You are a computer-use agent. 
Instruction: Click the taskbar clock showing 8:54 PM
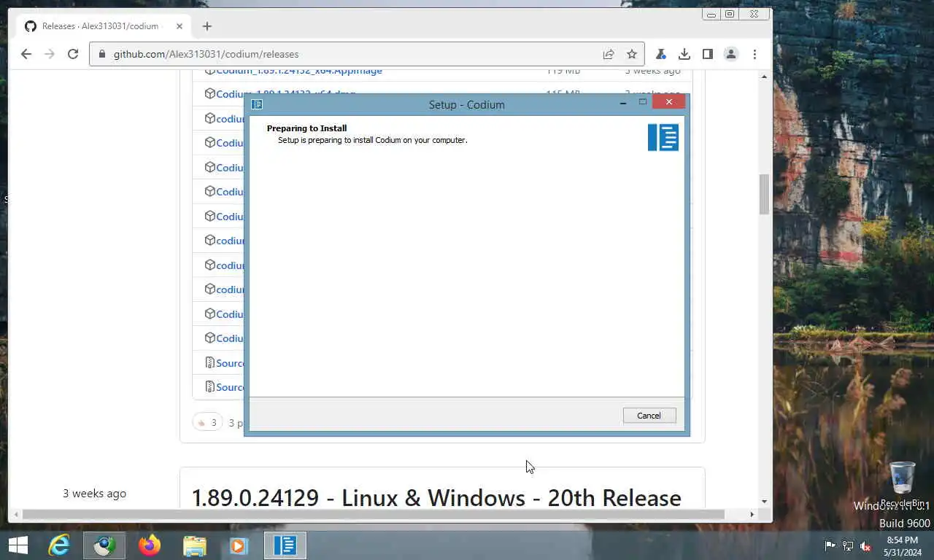902,545
